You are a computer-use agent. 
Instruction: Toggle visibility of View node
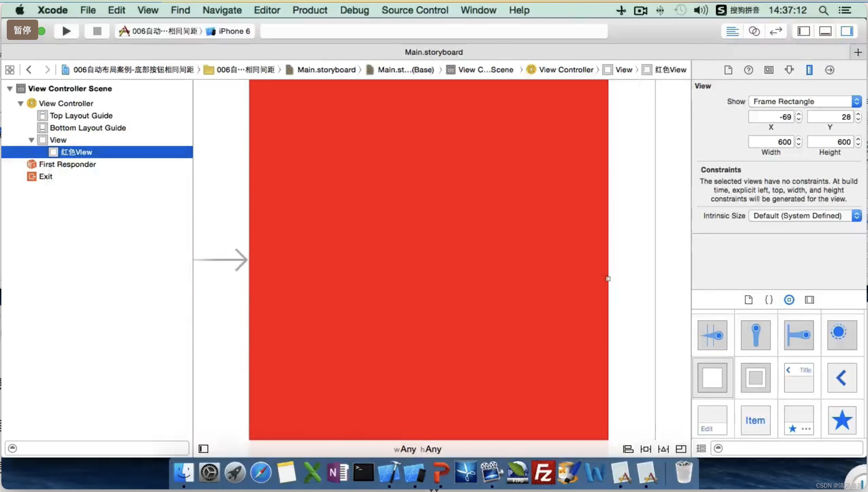(x=31, y=139)
